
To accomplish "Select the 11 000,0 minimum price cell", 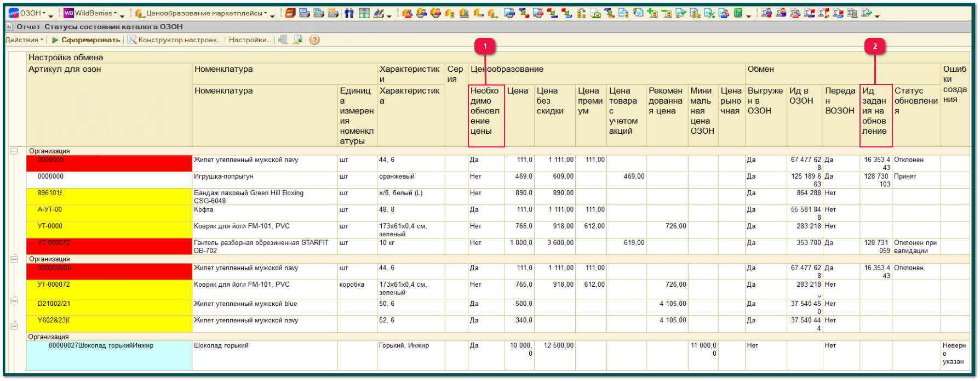I will 703,355.
